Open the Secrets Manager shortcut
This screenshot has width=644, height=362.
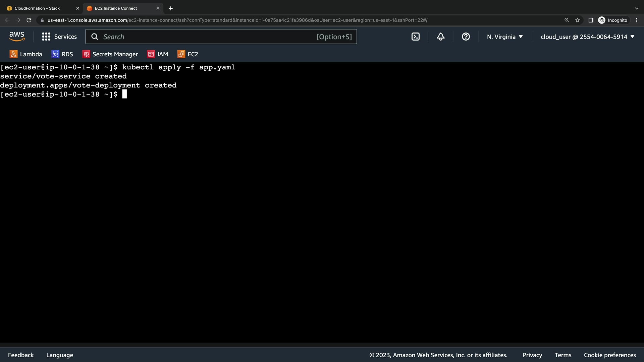[x=110, y=54]
